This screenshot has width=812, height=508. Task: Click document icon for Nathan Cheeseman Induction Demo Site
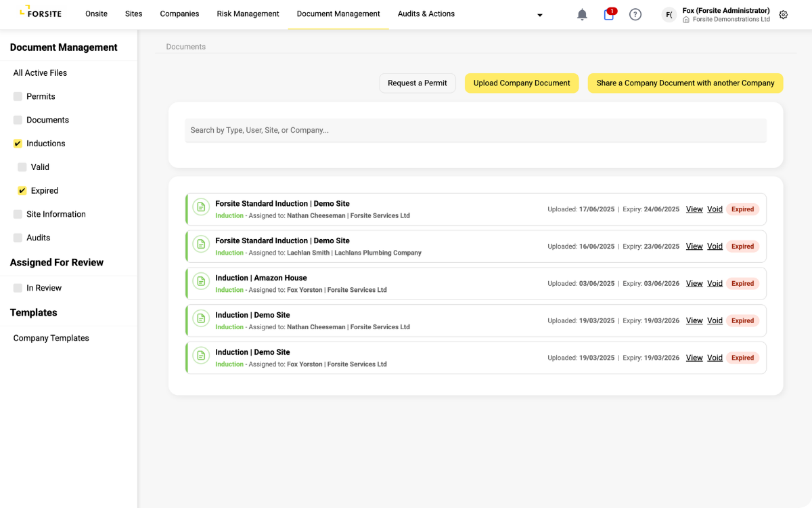coord(200,318)
